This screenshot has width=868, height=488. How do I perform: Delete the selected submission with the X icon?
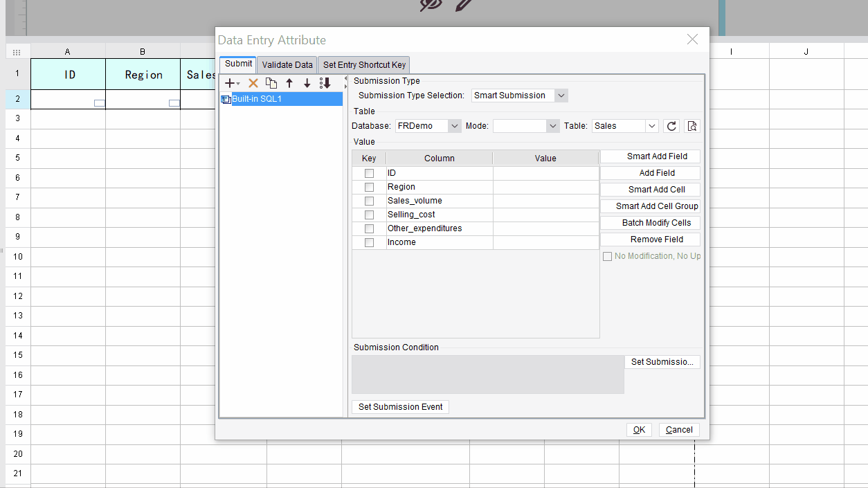coord(253,83)
